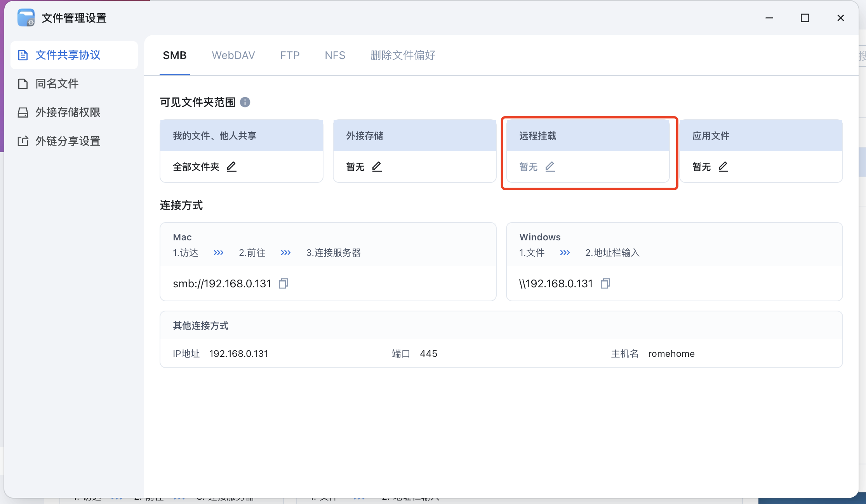866x504 pixels.
Task: Click the 文件管理设置 app icon
Action: pyautogui.click(x=26, y=18)
